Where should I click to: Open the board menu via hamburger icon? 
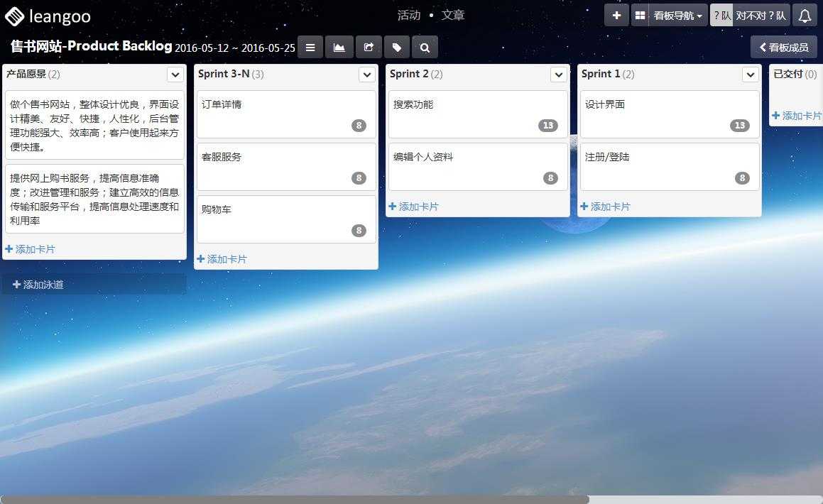click(310, 47)
